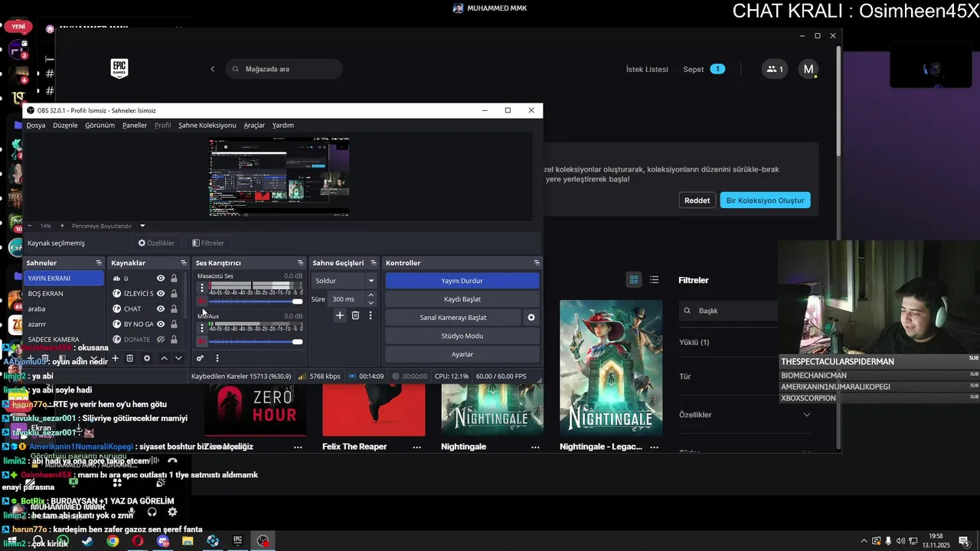Toggle visibility of BY NO GA source

[x=161, y=324]
